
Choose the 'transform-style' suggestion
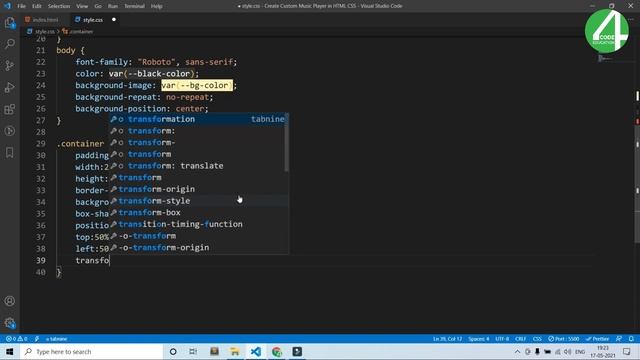coord(198,201)
